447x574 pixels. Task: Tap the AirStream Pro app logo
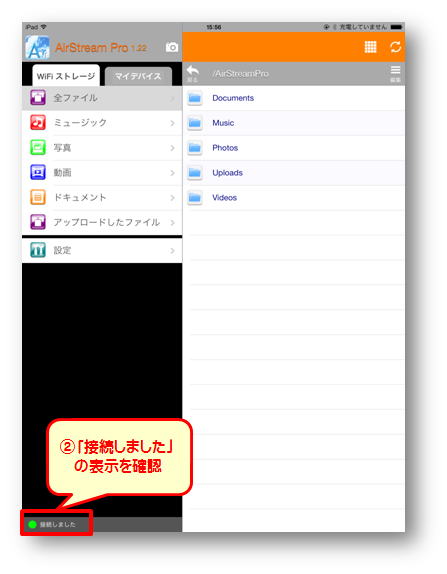(37, 48)
